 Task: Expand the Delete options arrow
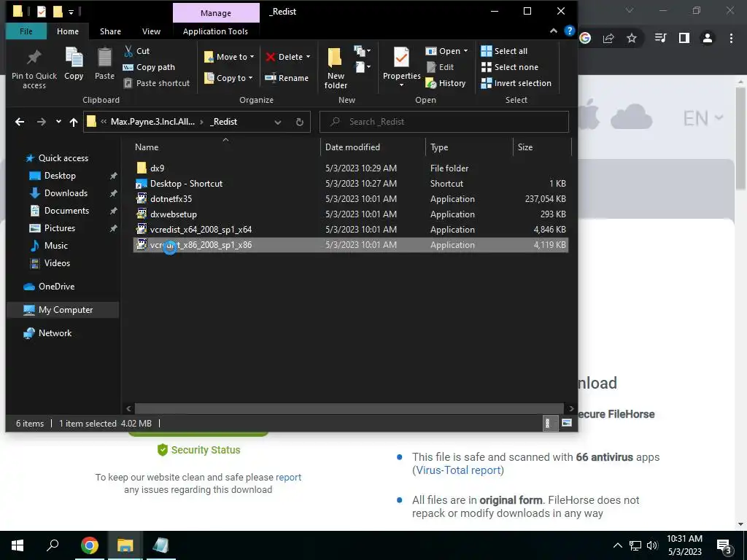[x=308, y=57]
